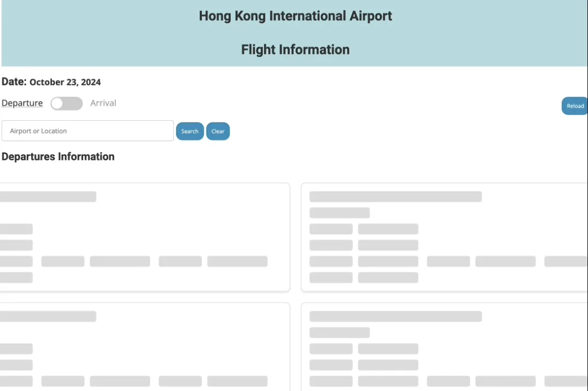The height and width of the screenshot is (391, 588).
Task: Click the Reload button
Action: point(574,106)
